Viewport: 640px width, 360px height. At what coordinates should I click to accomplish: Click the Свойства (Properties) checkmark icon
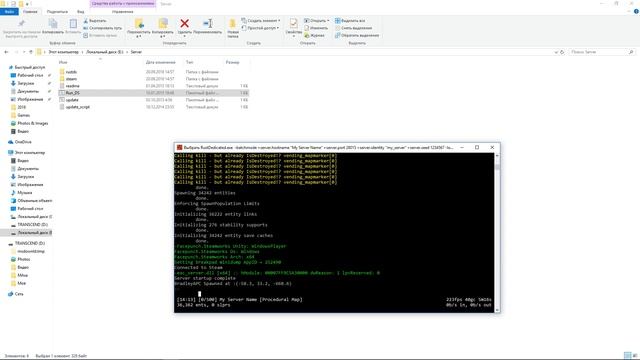tap(293, 24)
